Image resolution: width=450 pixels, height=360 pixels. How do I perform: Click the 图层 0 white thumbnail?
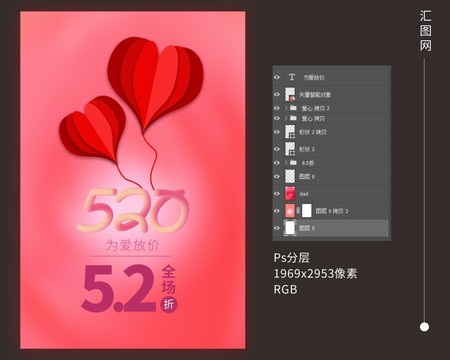[290, 228]
